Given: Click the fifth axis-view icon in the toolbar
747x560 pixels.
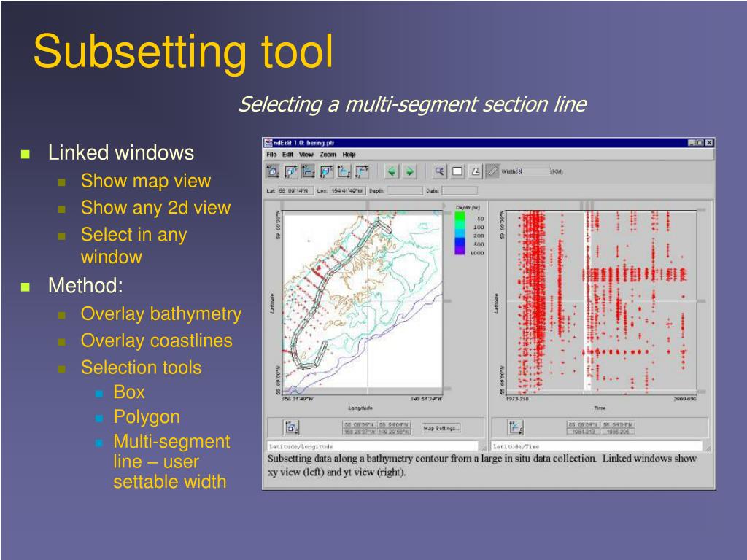Looking at the screenshot, I should point(344,171).
